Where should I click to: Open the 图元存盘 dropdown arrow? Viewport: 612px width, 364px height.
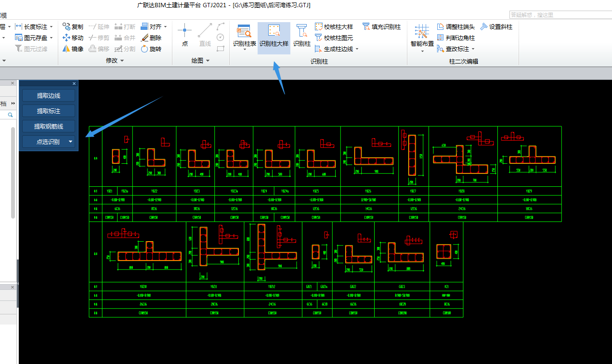tap(51, 38)
